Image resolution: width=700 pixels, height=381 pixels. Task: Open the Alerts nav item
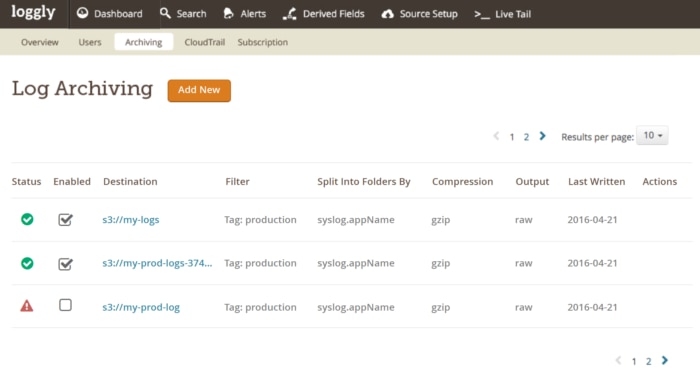245,14
